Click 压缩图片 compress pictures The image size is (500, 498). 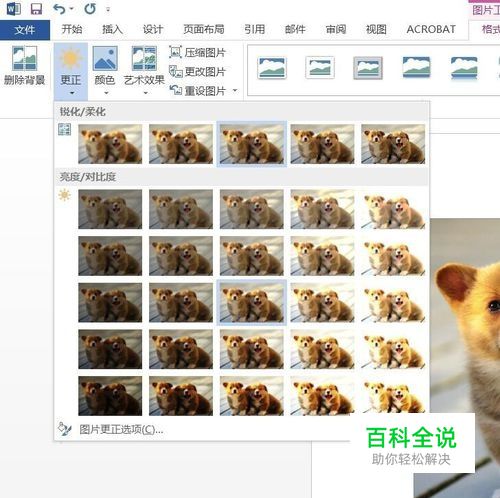tap(197, 52)
